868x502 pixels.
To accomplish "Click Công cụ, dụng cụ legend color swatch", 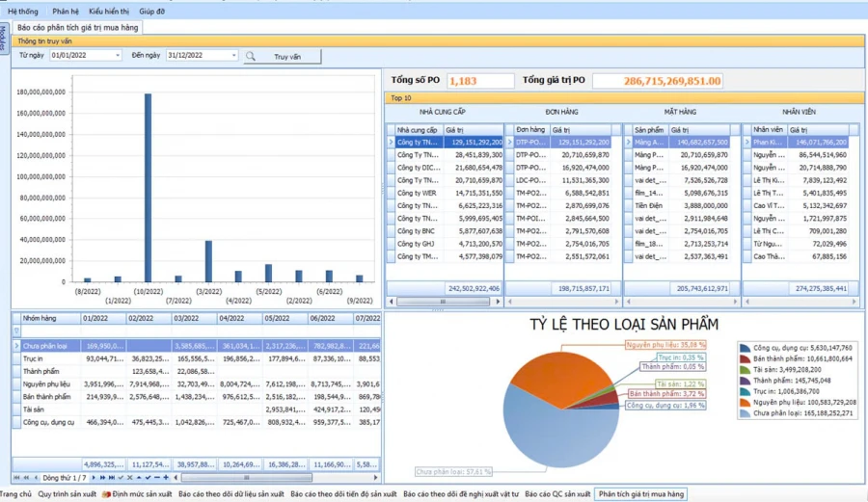I will tap(746, 348).
